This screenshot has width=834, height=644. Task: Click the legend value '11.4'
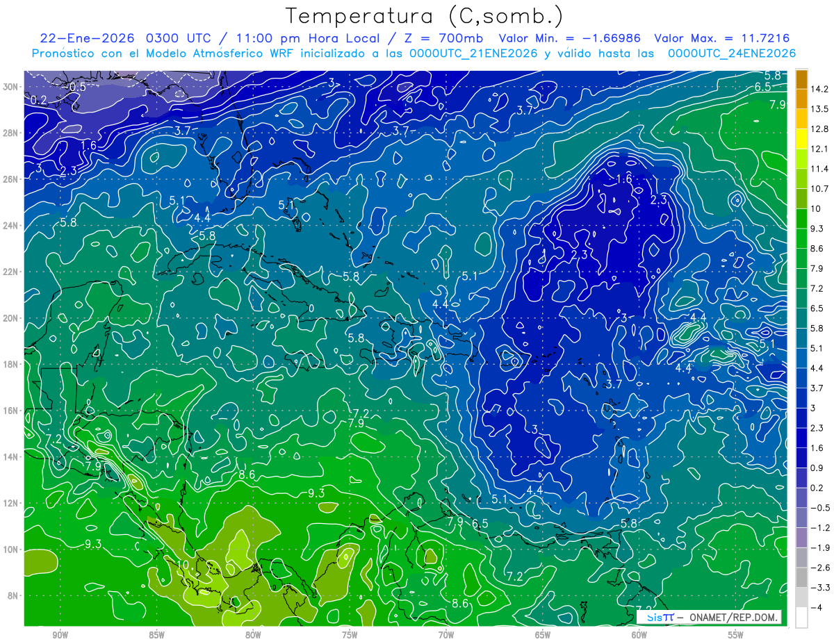click(819, 169)
